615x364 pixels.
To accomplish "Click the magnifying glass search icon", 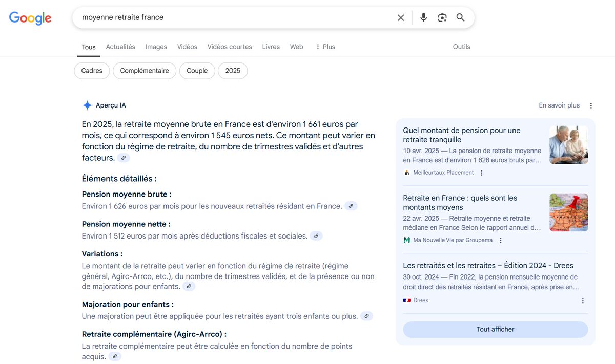I will (460, 17).
